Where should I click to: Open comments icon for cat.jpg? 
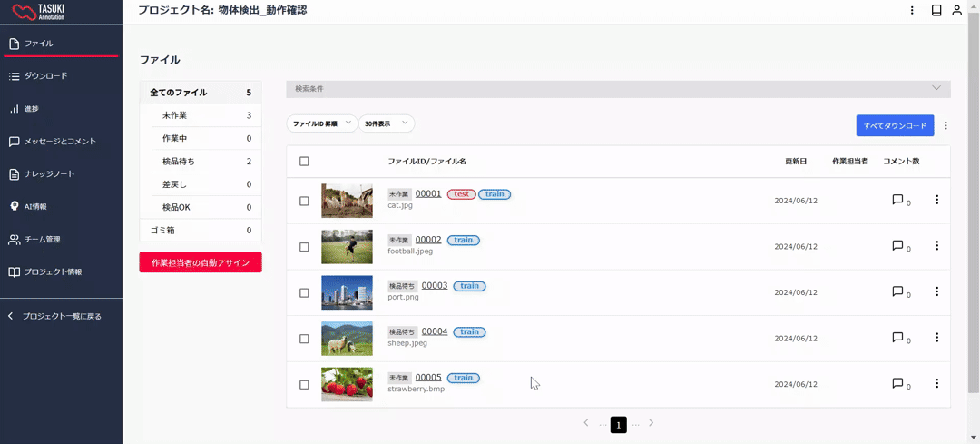pyautogui.click(x=897, y=200)
